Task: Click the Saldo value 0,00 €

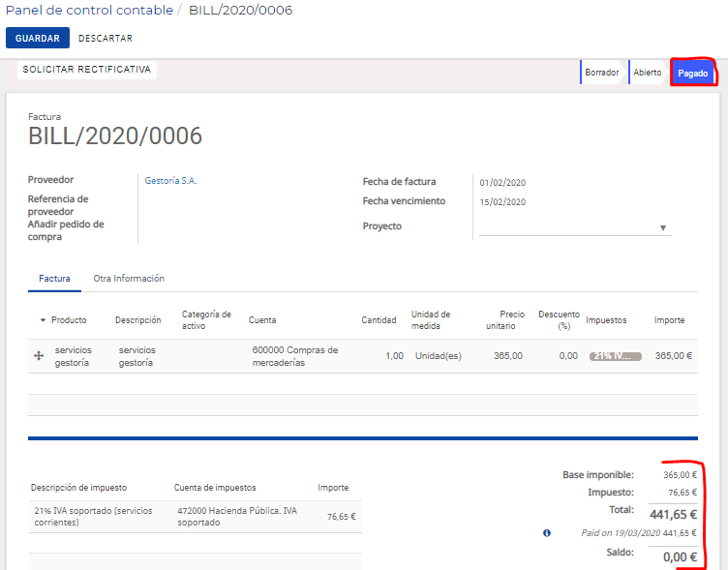Action: click(681, 557)
